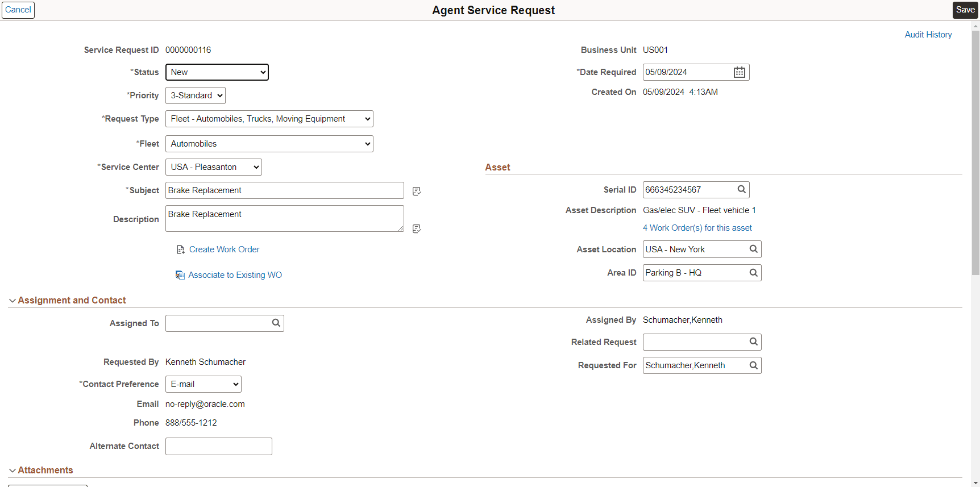This screenshot has height=487, width=980.
Task: Search Area ID using lookup icon
Action: (x=753, y=273)
